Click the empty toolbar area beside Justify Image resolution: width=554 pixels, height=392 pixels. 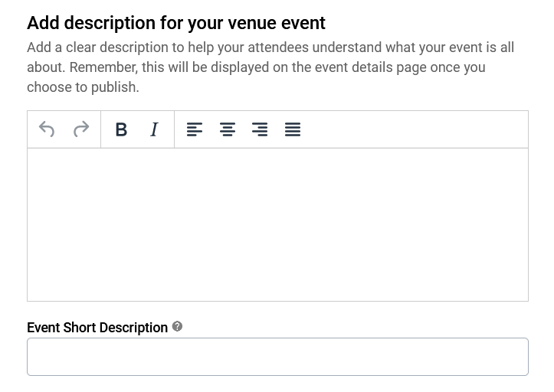point(415,129)
